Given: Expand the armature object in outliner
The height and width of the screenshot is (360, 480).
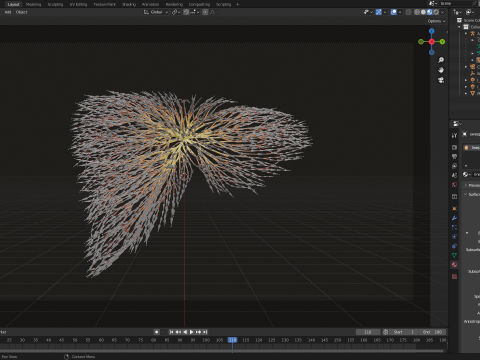Looking at the screenshot, I should (466, 33).
